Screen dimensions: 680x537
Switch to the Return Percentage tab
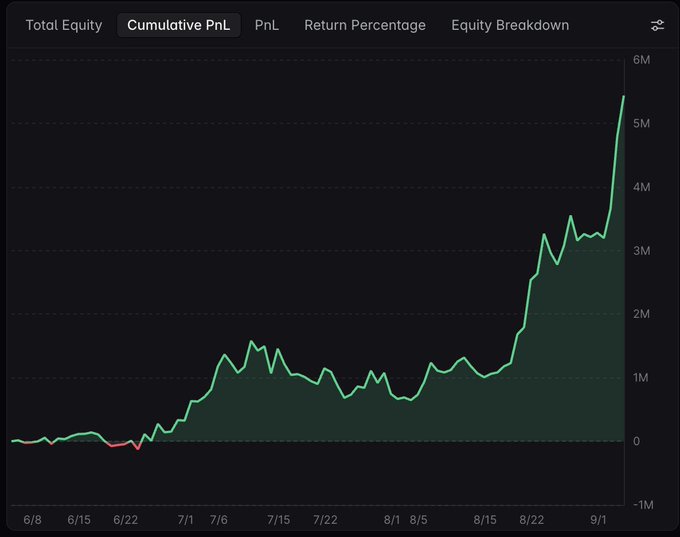(365, 25)
